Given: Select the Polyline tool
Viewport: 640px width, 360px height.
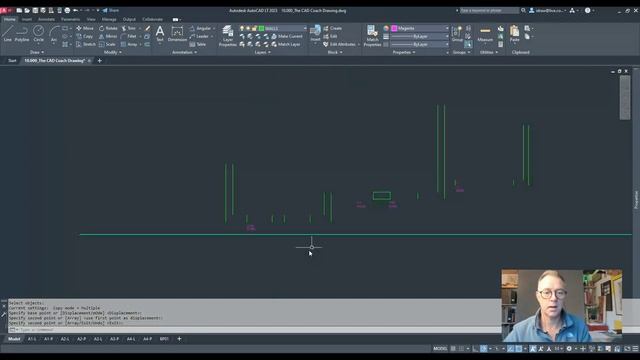Looking at the screenshot, I should tap(22, 33).
